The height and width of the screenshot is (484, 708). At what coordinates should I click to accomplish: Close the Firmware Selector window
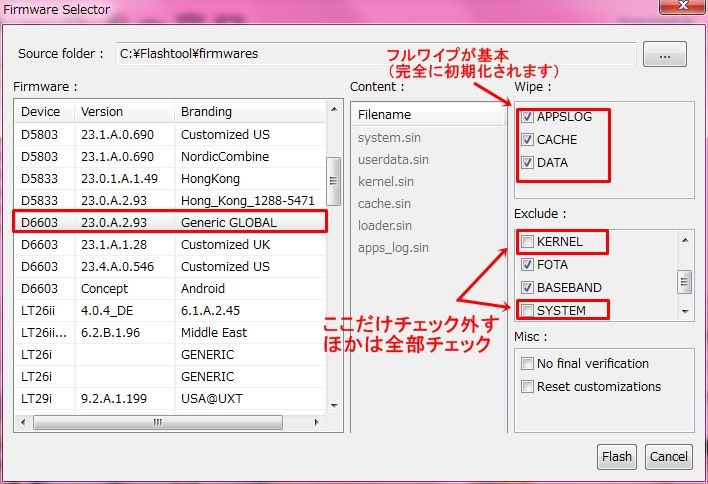(682, 6)
